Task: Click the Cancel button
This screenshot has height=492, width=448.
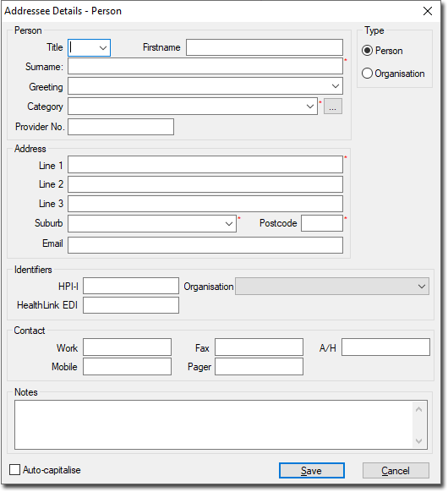Action: tap(396, 471)
